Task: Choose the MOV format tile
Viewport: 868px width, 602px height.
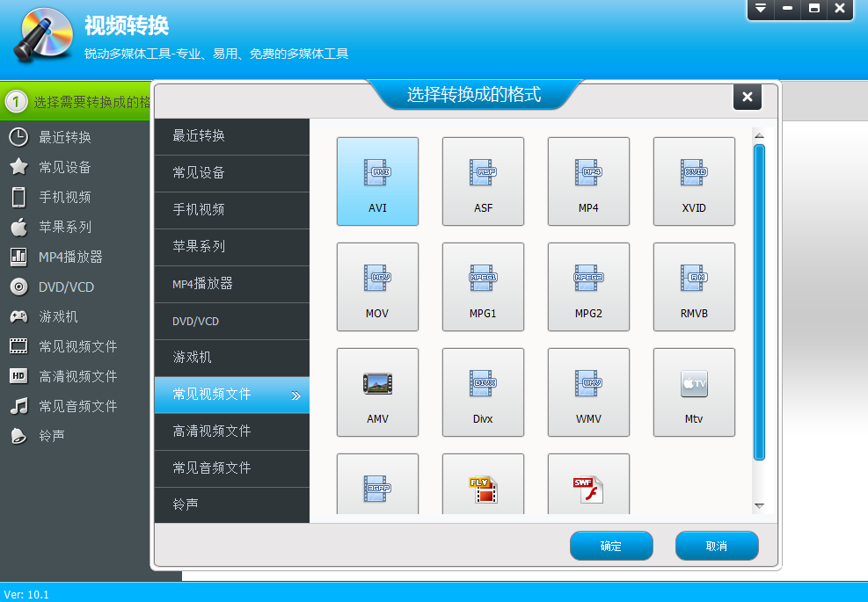Action: point(377,286)
